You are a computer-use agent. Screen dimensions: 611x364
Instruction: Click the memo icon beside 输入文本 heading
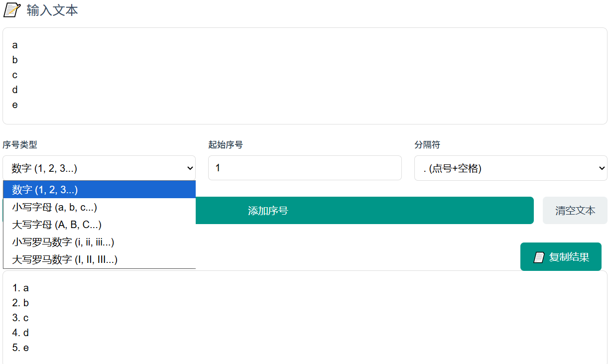click(x=12, y=10)
